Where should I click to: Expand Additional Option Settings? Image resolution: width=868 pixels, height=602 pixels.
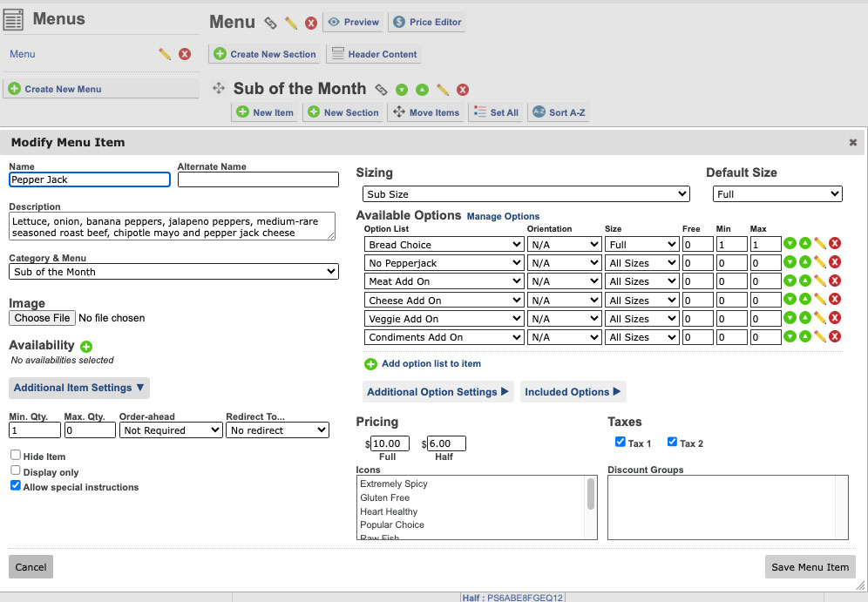tap(437, 392)
